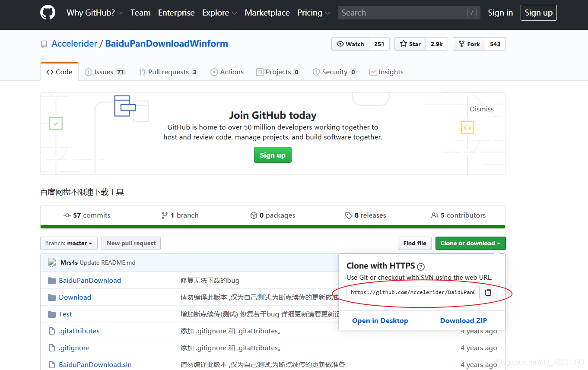This screenshot has width=588, height=370.
Task: Open the 2.9k stargazers count
Action: (437, 44)
